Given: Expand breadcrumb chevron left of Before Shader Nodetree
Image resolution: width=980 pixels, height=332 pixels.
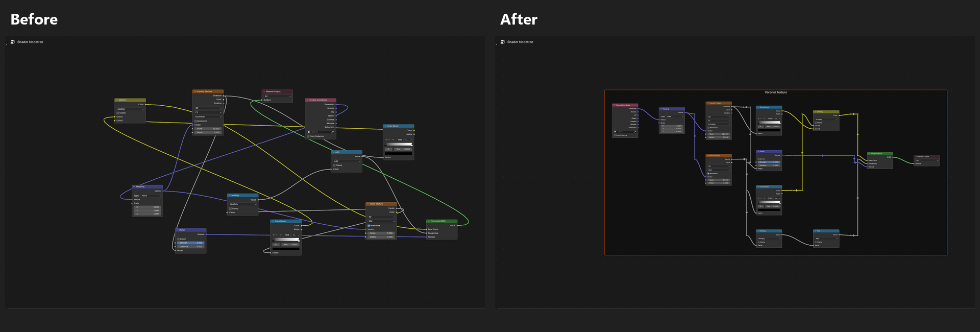Looking at the screenshot, I should [x=6, y=44].
